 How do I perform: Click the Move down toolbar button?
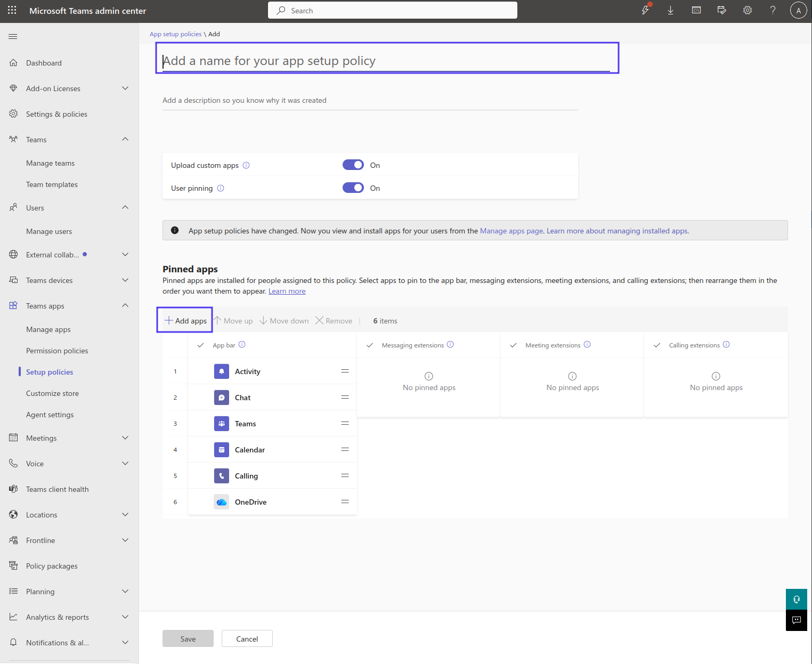(284, 320)
